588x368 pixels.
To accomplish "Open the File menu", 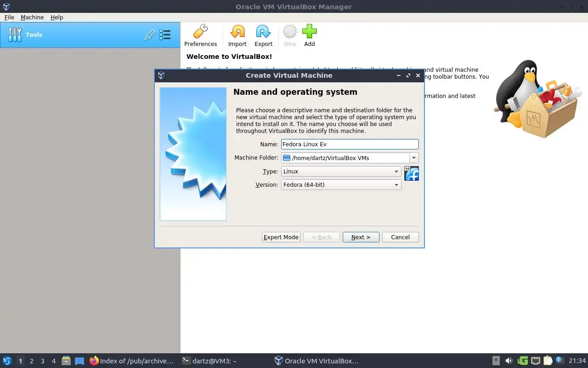I will tap(9, 17).
